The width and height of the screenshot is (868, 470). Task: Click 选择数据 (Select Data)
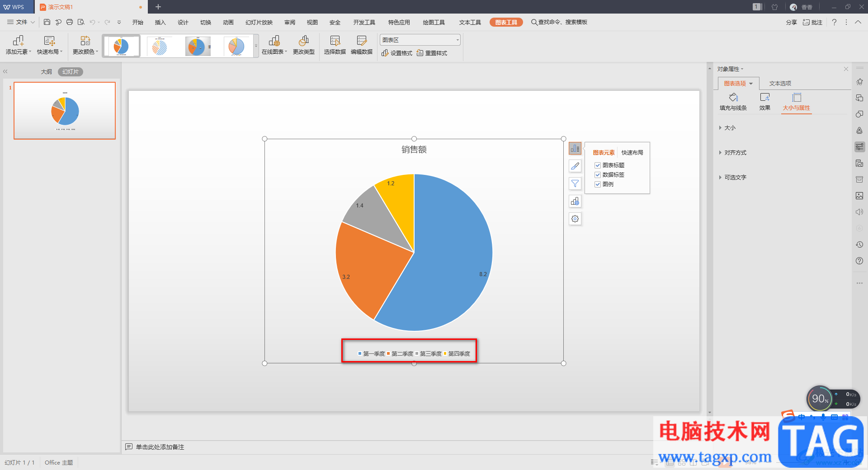(x=335, y=46)
